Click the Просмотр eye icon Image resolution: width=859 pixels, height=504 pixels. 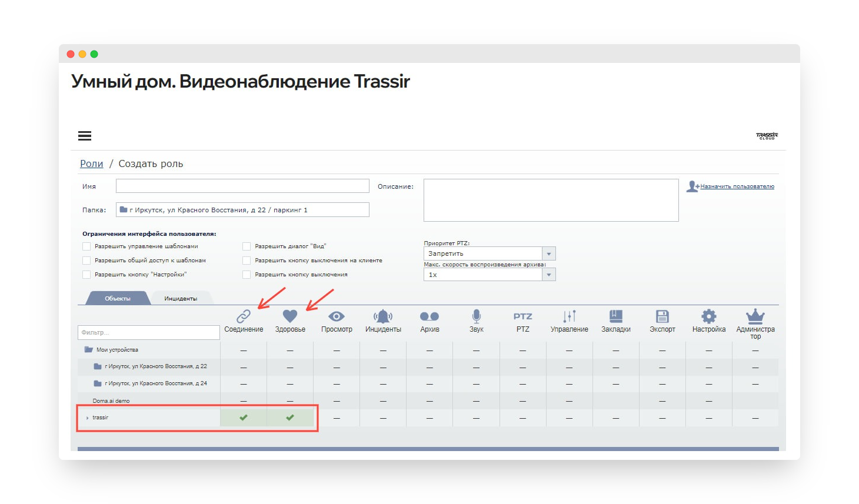click(337, 316)
